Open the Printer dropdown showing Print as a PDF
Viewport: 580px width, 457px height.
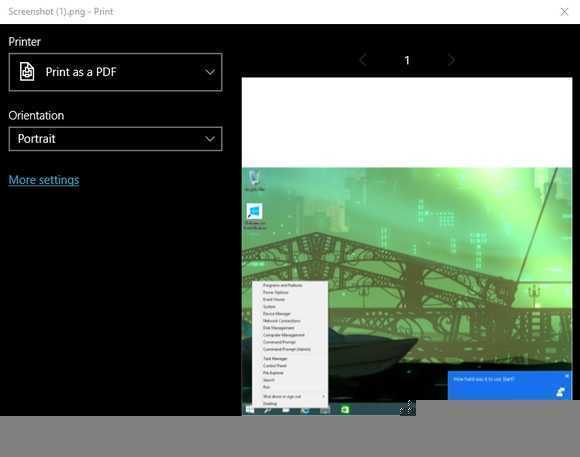115,72
